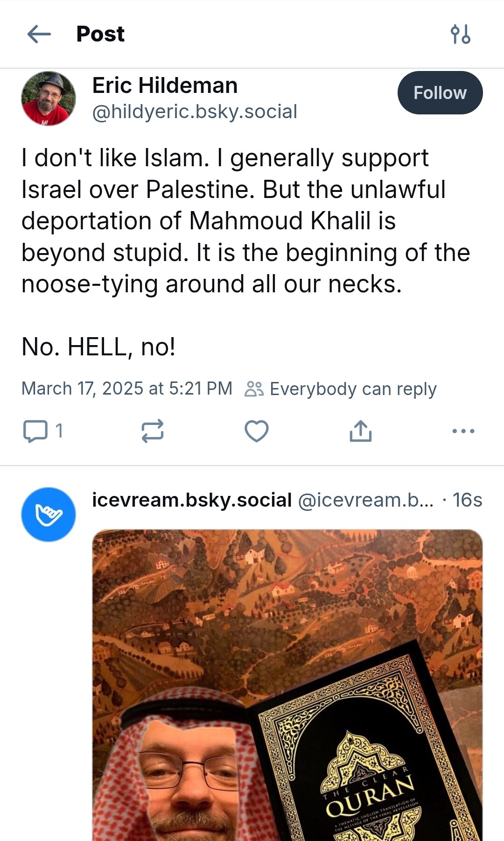The height and width of the screenshot is (841, 504).
Task: Enlarge the reply's attached image
Action: pos(287,685)
